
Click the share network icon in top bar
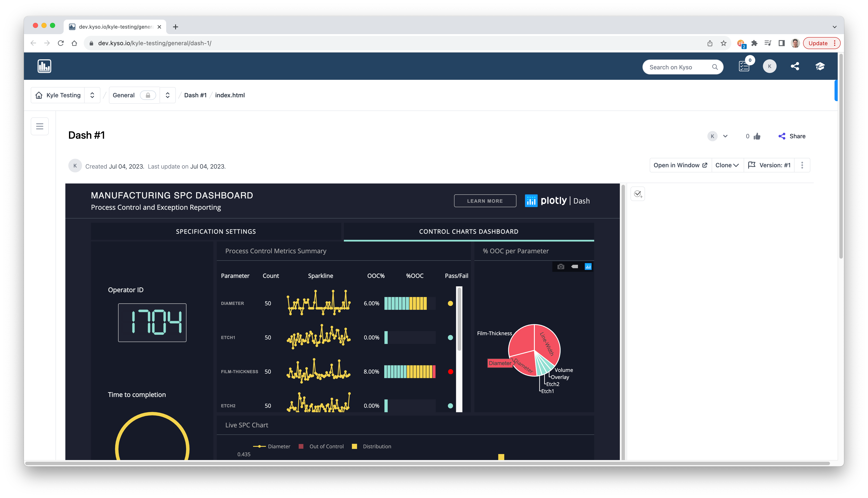click(x=795, y=66)
